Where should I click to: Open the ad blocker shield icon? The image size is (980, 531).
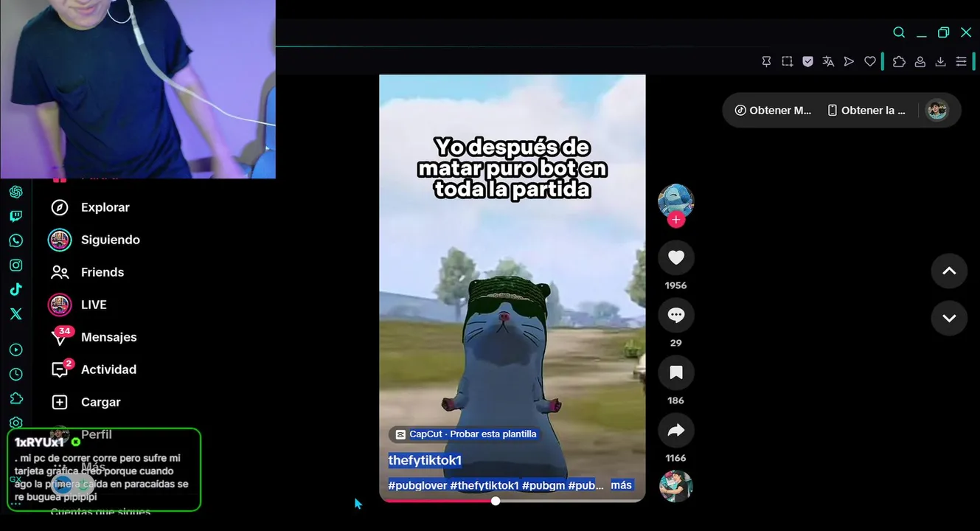807,62
